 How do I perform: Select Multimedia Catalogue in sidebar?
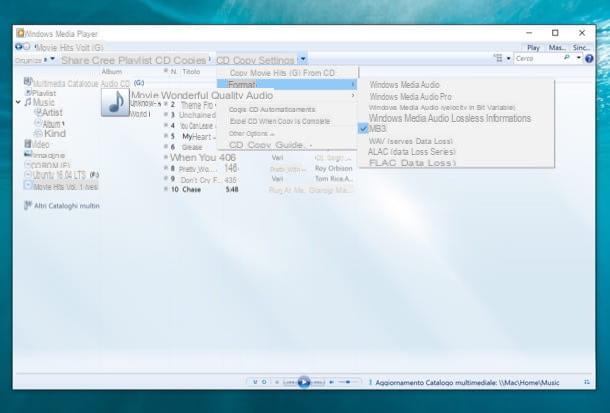tap(61, 83)
